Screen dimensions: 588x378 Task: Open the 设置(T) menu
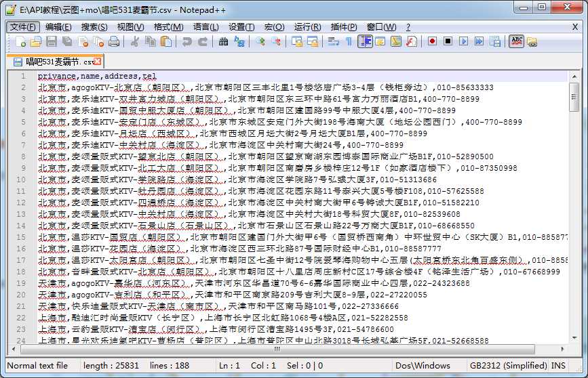point(241,27)
